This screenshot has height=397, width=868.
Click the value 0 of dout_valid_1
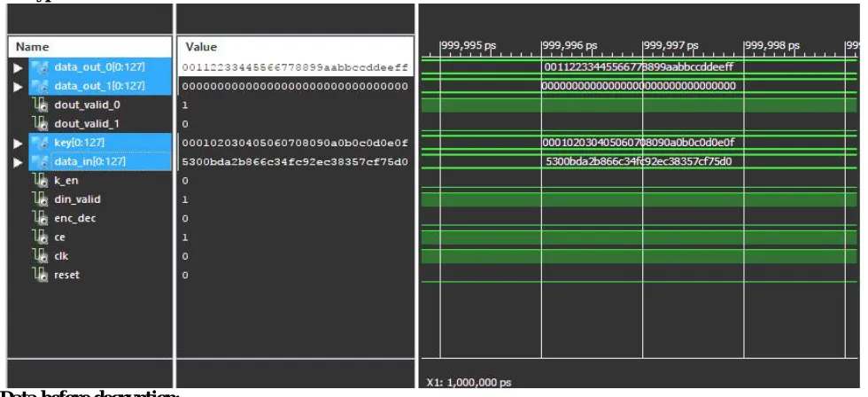185,124
